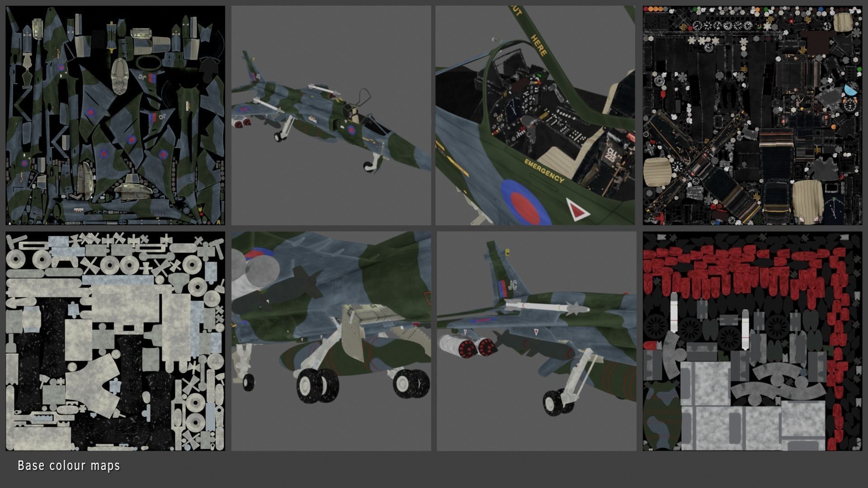This screenshot has height=488, width=868.
Task: Open the grey landing gear texture map
Action: click(115, 341)
